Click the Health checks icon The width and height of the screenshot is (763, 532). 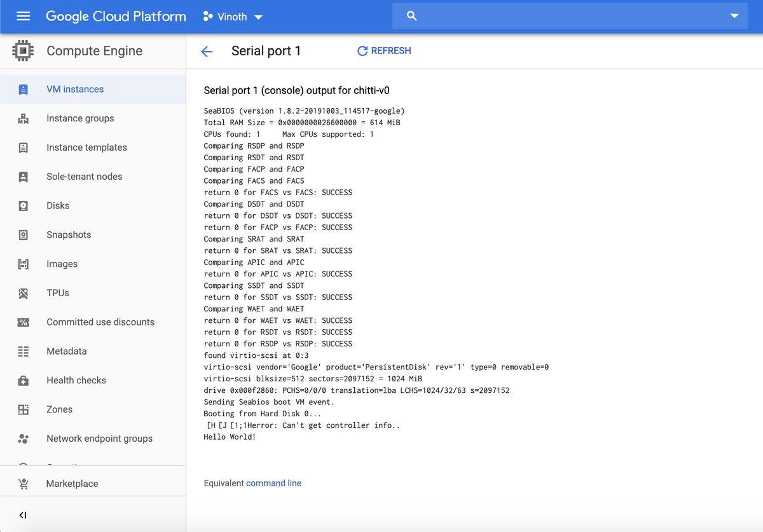point(24,381)
